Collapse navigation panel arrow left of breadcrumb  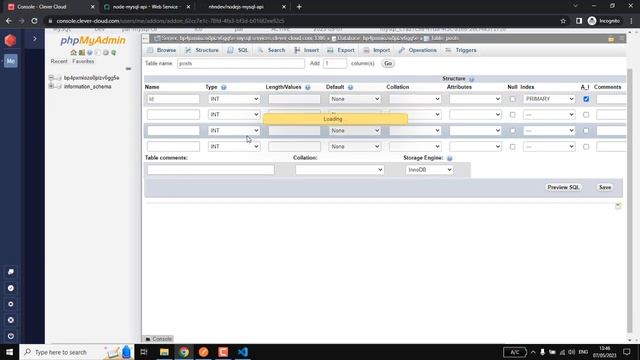[x=145, y=38]
